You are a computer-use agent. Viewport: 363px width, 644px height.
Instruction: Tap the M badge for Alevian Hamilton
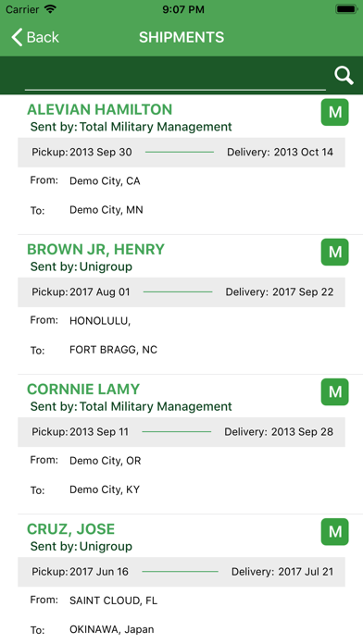click(334, 112)
